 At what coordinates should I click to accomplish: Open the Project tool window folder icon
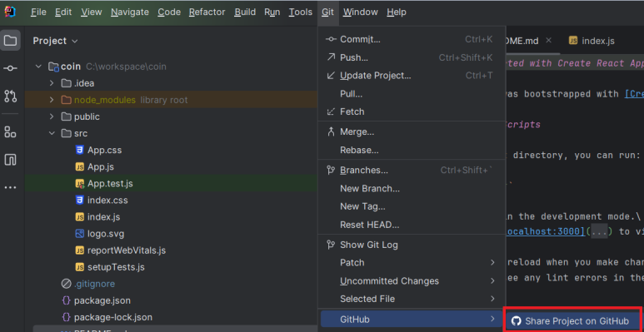coord(10,40)
